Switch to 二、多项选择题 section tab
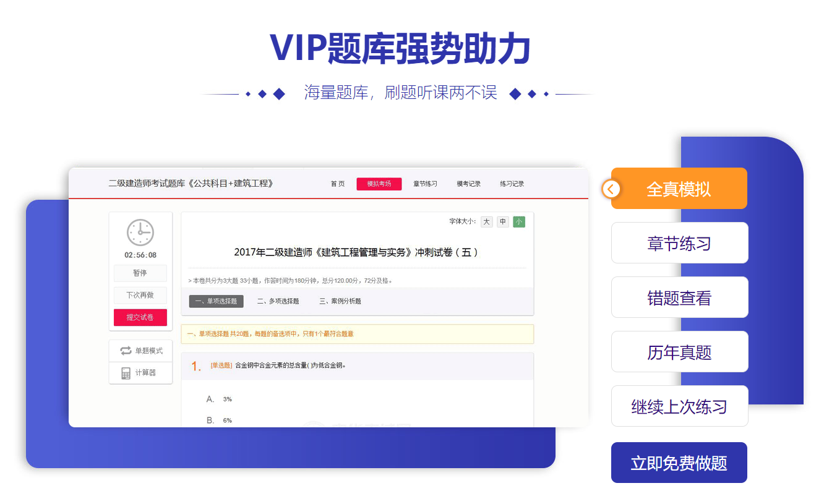This screenshot has width=824, height=504. click(278, 301)
